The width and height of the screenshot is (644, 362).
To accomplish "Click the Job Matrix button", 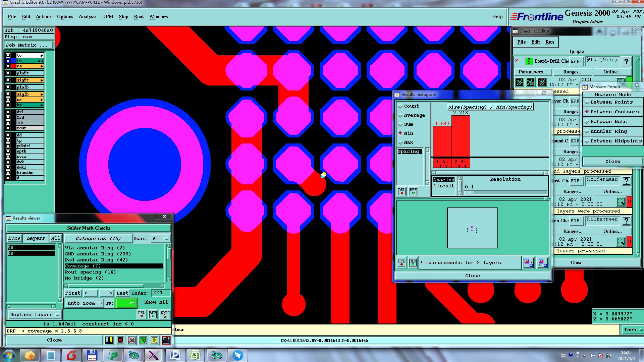I will (x=29, y=45).
